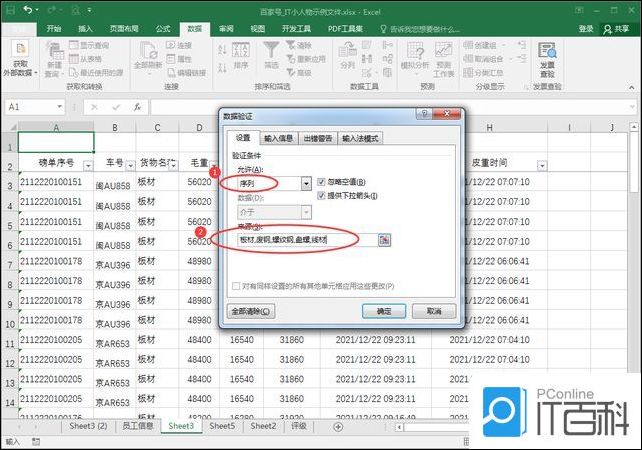Click the From Table icon
Screen dimensions: 642x450
[74, 59]
